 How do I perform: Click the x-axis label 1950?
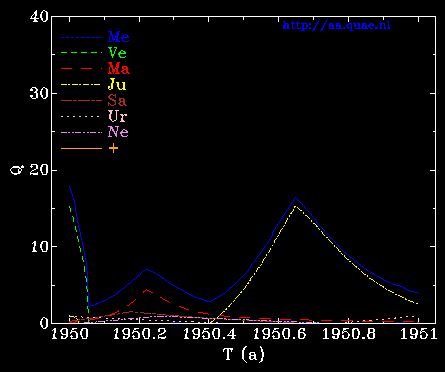[69, 334]
